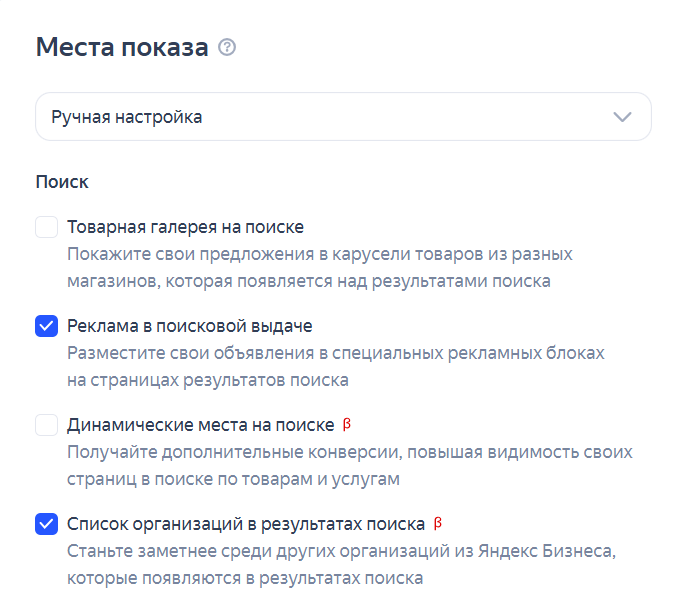
Task: Click the description starting with Покажите свои предложения
Action: coord(319,267)
